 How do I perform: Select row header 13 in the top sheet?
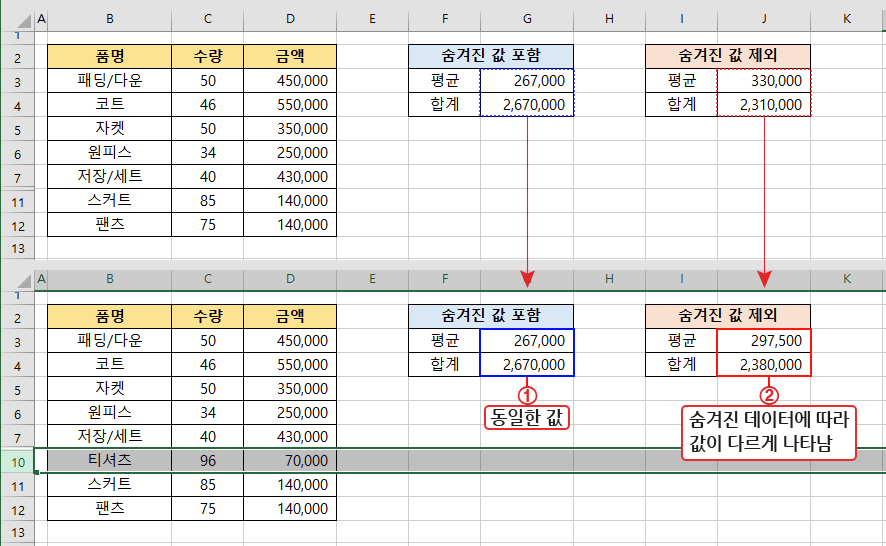[18, 248]
